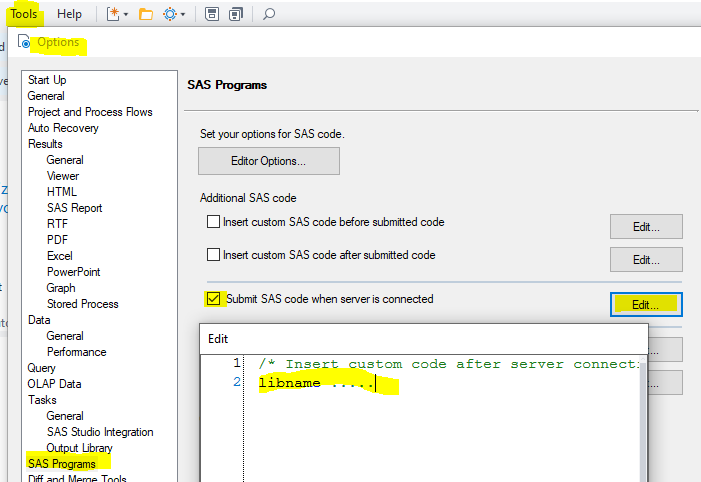Open the Help menu
This screenshot has width=701, height=482.
click(x=70, y=14)
